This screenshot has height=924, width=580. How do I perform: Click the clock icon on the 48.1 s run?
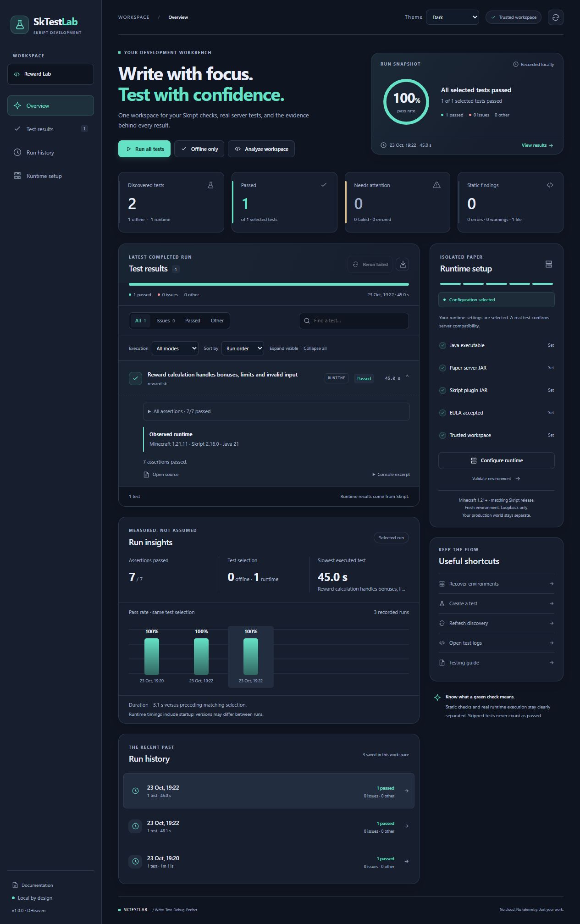tap(135, 826)
